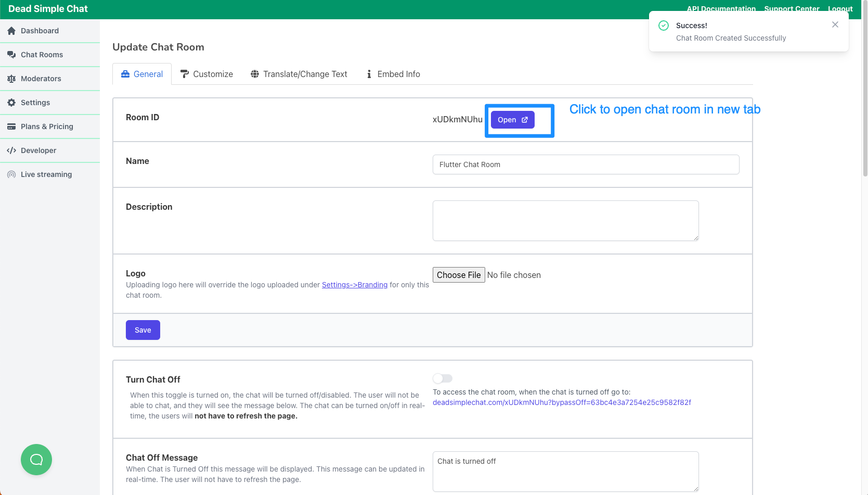Select Chat Rooms in the sidebar

[42, 54]
